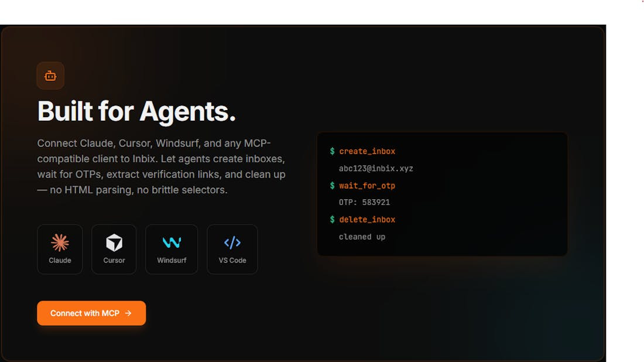Viewport: 644px width, 362px height.
Task: Click the wait_for_otp command text
Action: (x=367, y=186)
